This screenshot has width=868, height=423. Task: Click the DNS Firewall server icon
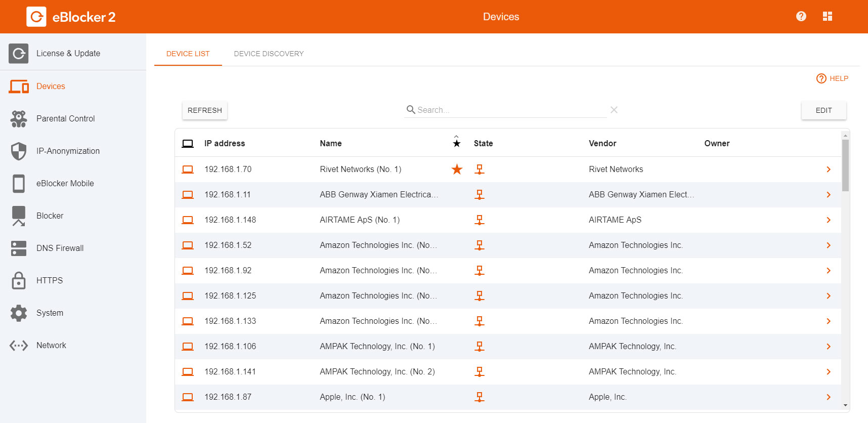coord(19,248)
